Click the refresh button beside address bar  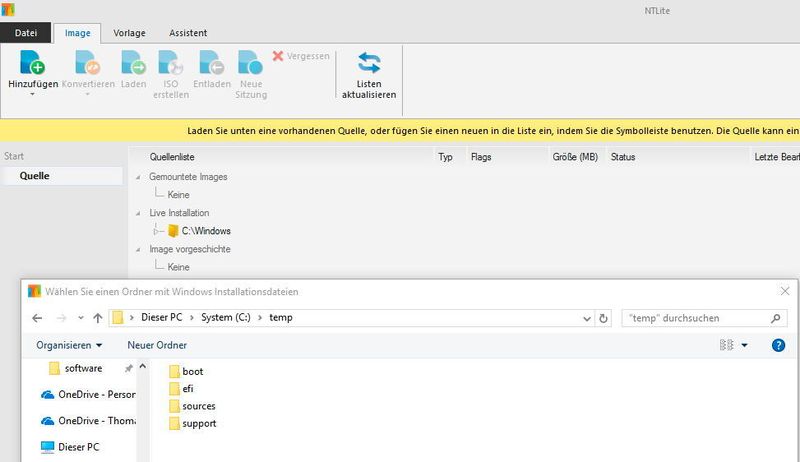tap(603, 318)
